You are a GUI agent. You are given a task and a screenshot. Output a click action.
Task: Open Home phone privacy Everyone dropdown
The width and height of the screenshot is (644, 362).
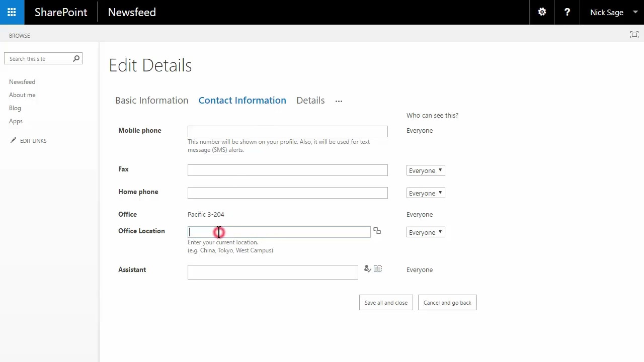[426, 193]
